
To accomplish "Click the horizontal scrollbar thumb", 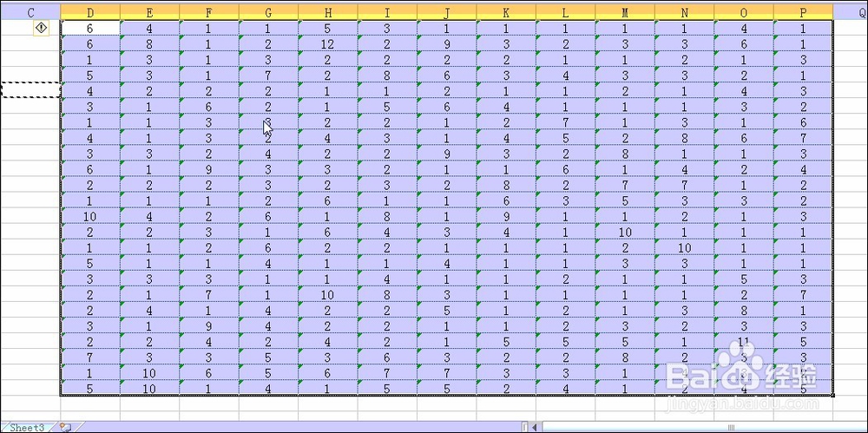I will (x=731, y=427).
